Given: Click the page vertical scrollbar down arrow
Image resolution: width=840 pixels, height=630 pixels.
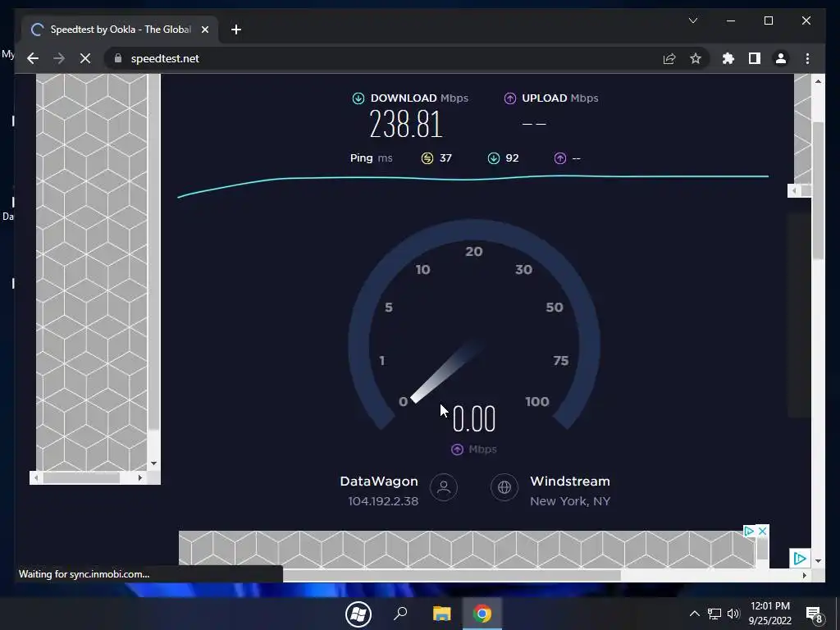Looking at the screenshot, I should point(818,561).
